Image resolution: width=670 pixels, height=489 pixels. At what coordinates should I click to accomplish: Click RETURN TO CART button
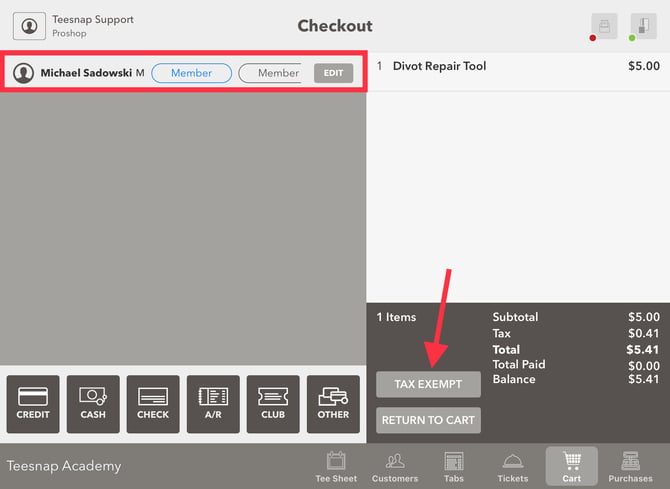tap(428, 420)
